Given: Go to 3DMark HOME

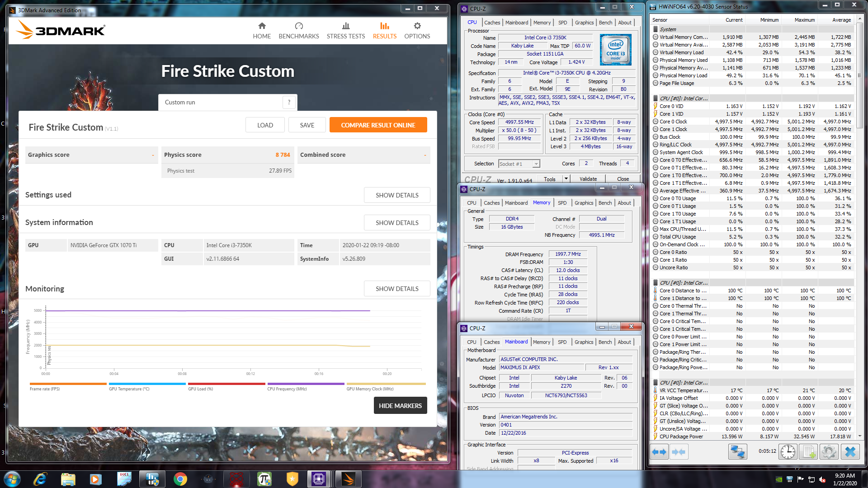Looking at the screenshot, I should click(262, 31).
